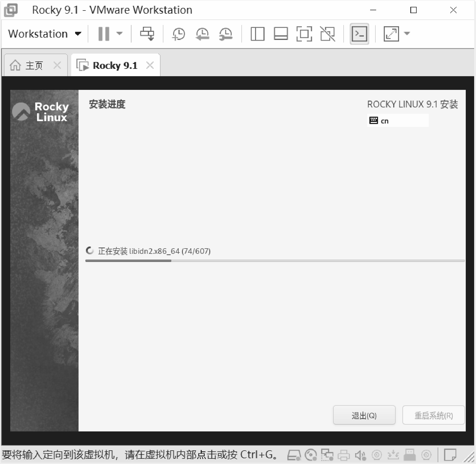Open the Workstation dropdown menu
Screen dimensions: 476x464
[x=45, y=34]
